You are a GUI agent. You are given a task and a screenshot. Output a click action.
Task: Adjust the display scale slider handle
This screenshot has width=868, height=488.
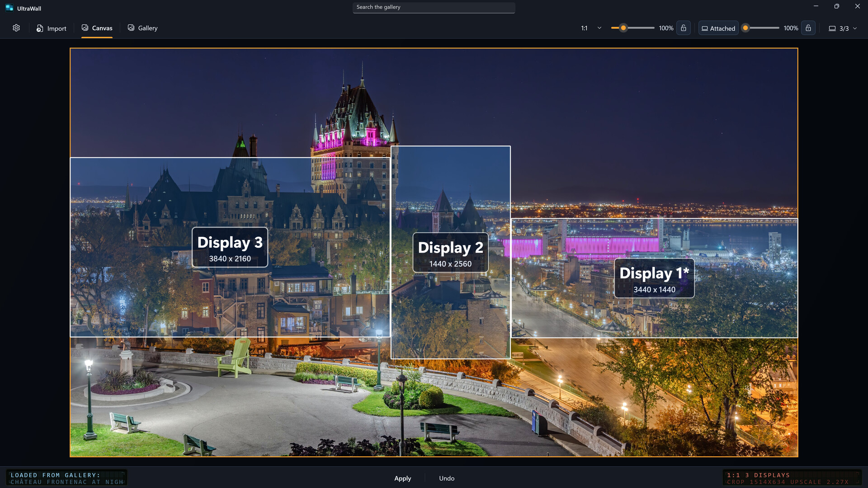pyautogui.click(x=745, y=28)
